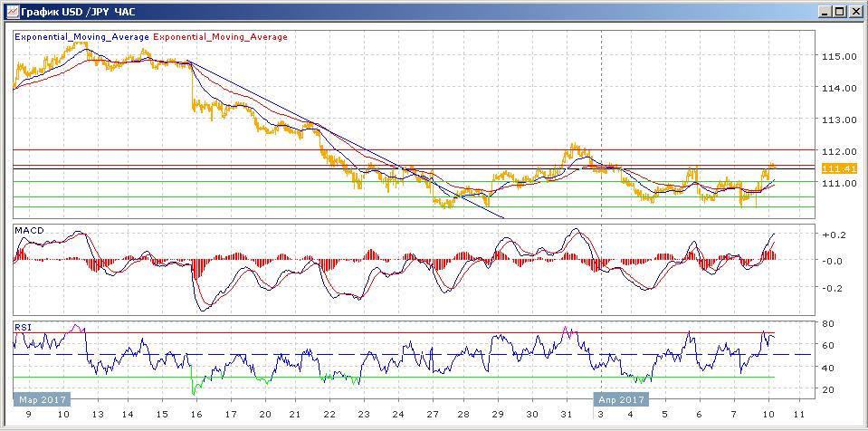Maximize the USD/JPY chart window
Image resolution: width=868 pixels, height=431 pixels.
[x=838, y=12]
